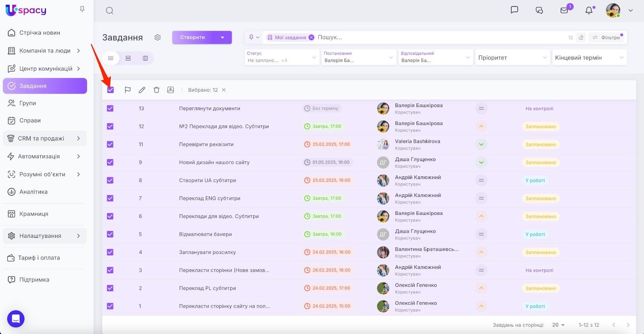Click the trash icon to delete selected tasks
The width and height of the screenshot is (644, 334).
pos(157,90)
